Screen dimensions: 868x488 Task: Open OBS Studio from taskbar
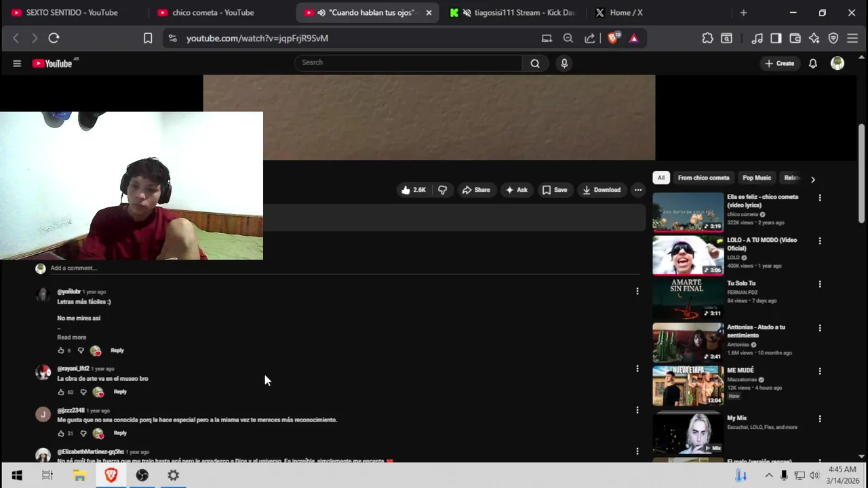coord(142,475)
